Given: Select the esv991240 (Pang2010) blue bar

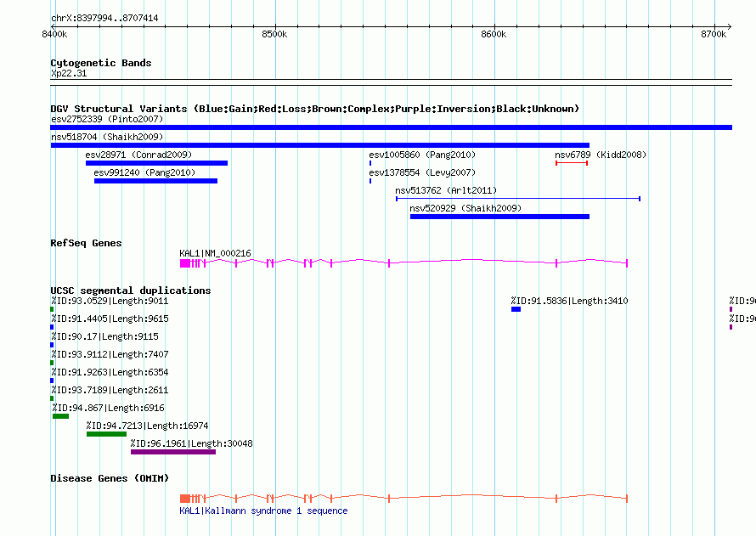Looking at the screenshot, I should click(x=155, y=181).
